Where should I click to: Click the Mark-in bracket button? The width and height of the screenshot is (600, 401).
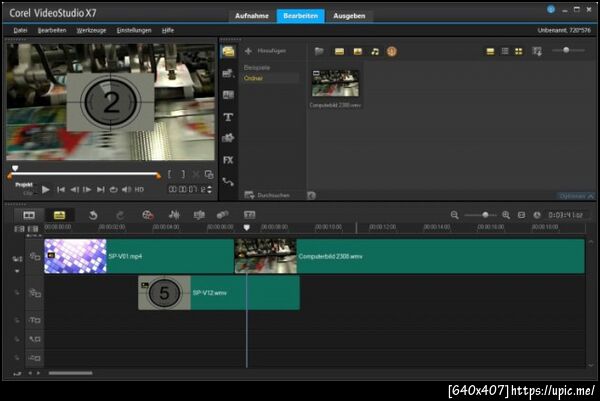[169, 174]
